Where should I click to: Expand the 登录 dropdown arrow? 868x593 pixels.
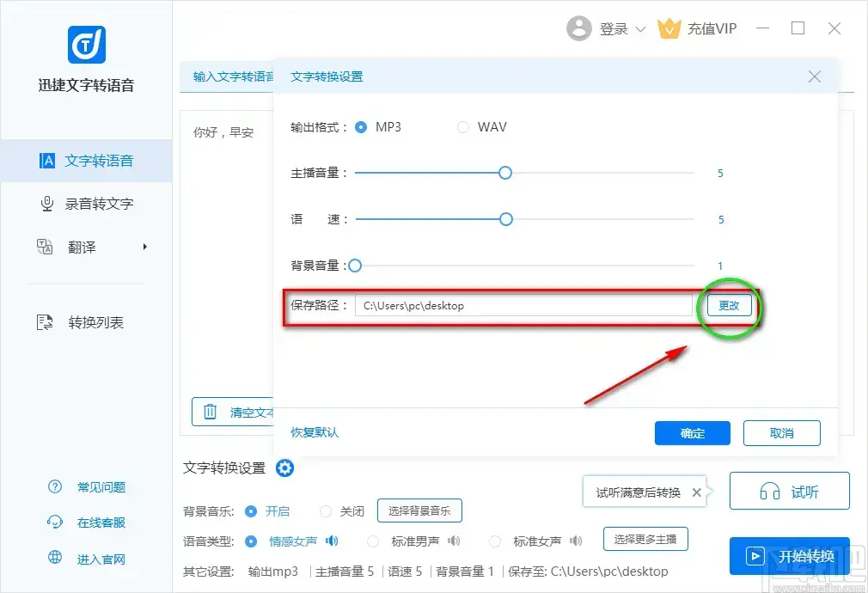(640, 29)
